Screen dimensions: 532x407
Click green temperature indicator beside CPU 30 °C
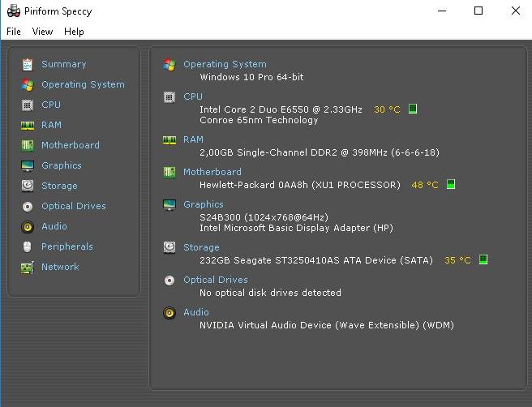[x=413, y=109]
